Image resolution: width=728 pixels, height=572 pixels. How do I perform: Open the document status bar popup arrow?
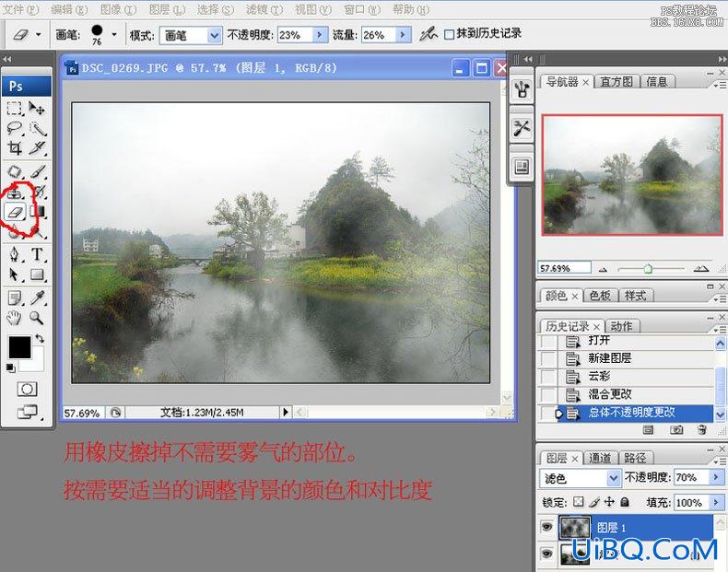point(286,412)
